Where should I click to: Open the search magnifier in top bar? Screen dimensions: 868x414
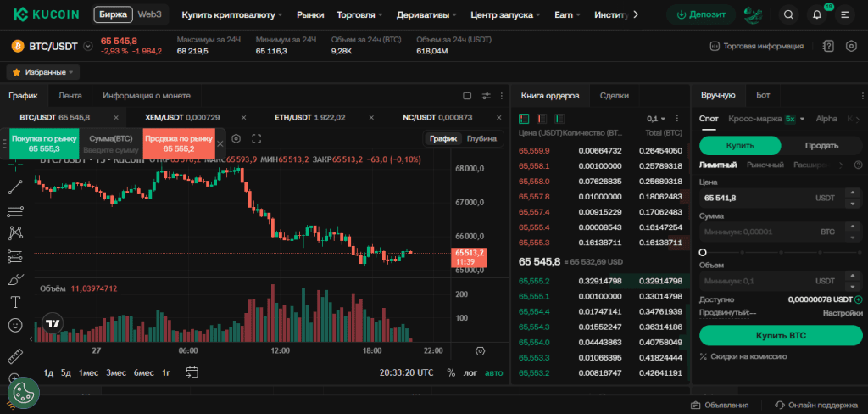pos(789,15)
